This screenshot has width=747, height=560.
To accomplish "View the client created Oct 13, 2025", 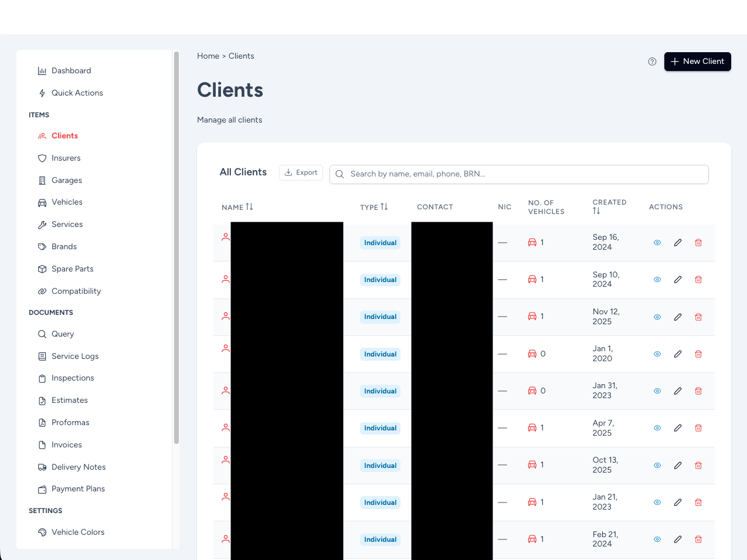I will click(x=657, y=466).
